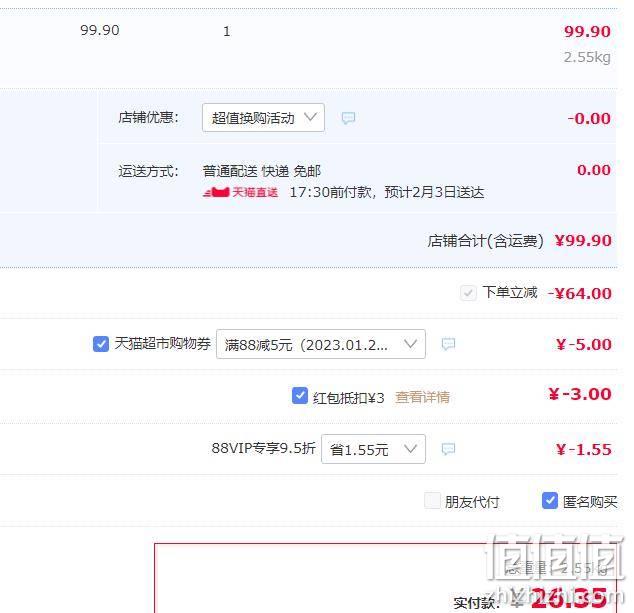The width and height of the screenshot is (634, 613).
Task: Click the 普通配送 快递 免邮 shipping text
Action: click(x=262, y=171)
